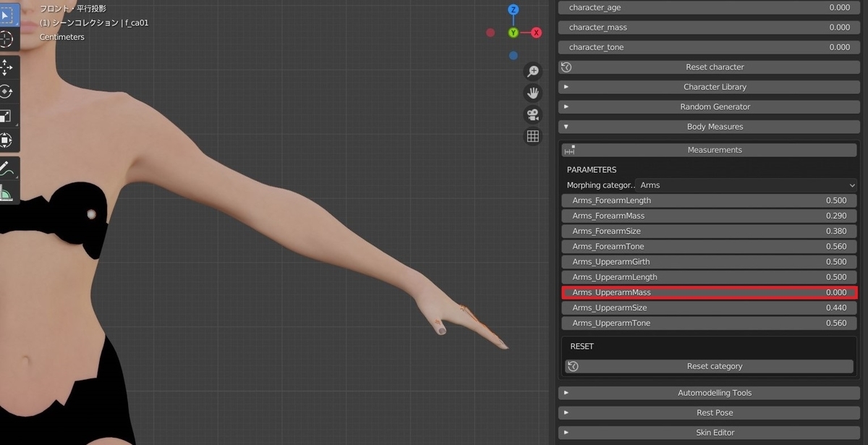Click the Arms_UpperarmLength slider
The image size is (868, 445).
(709, 277)
